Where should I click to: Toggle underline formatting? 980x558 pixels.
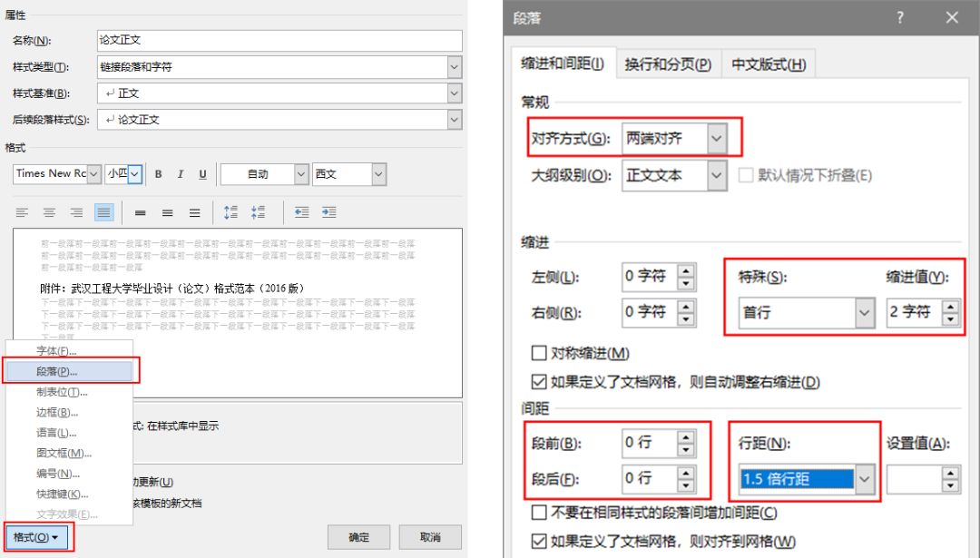click(202, 173)
